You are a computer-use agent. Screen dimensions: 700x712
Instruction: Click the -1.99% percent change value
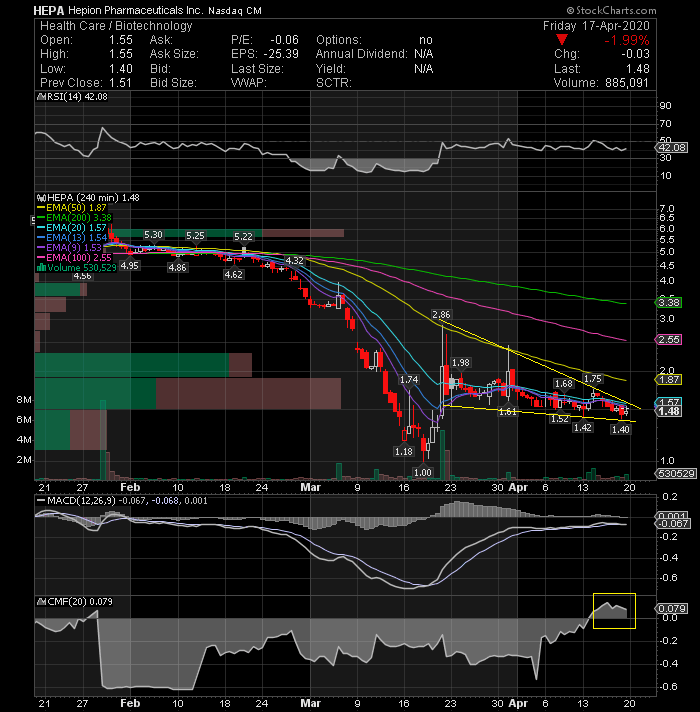point(626,40)
